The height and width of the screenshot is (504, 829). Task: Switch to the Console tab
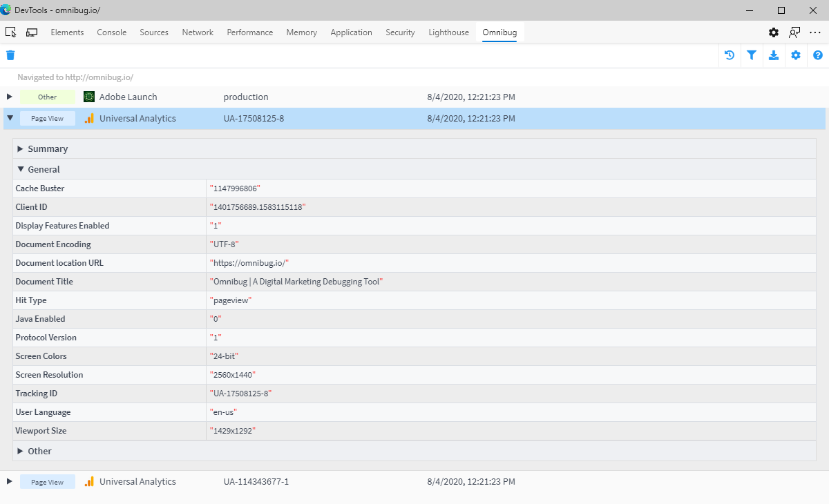click(x=111, y=32)
